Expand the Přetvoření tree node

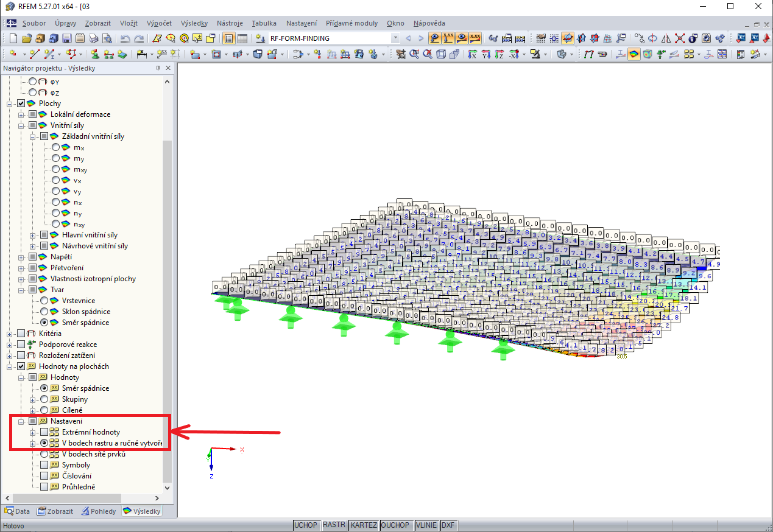(x=21, y=268)
